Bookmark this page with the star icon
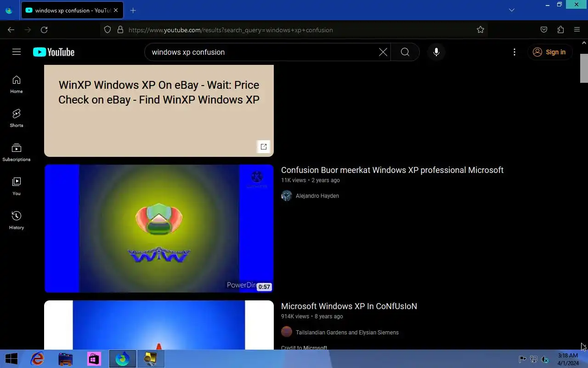This screenshot has width=588, height=368. coord(481,30)
